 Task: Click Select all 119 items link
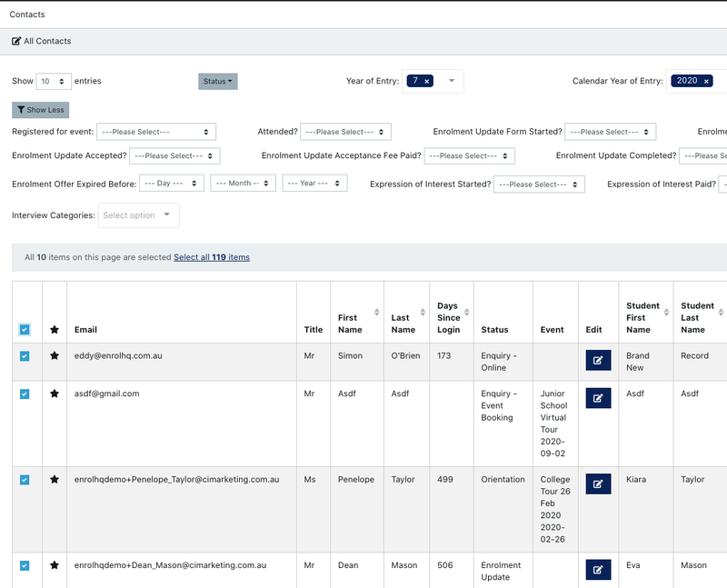(x=211, y=257)
